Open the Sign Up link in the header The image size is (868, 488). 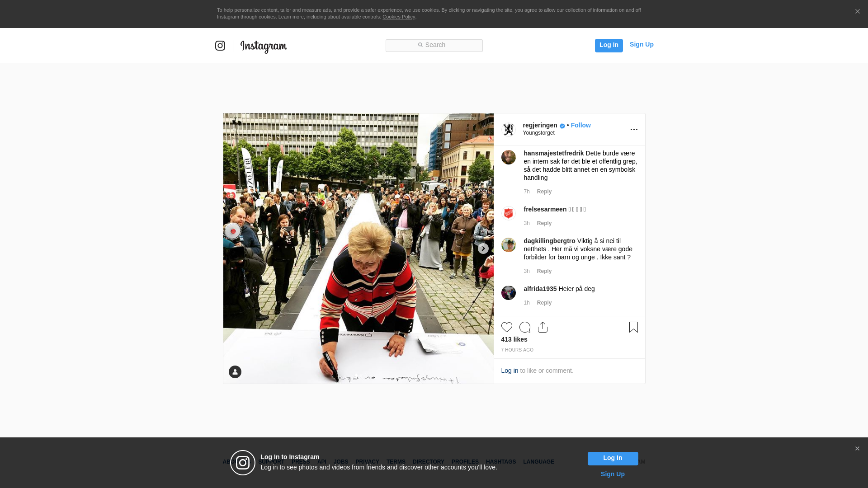(x=641, y=44)
